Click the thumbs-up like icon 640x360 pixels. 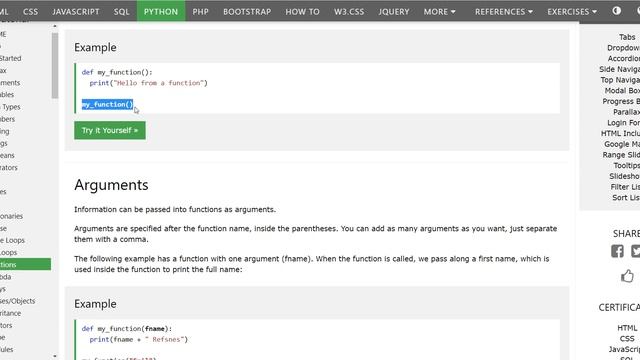click(x=627, y=276)
